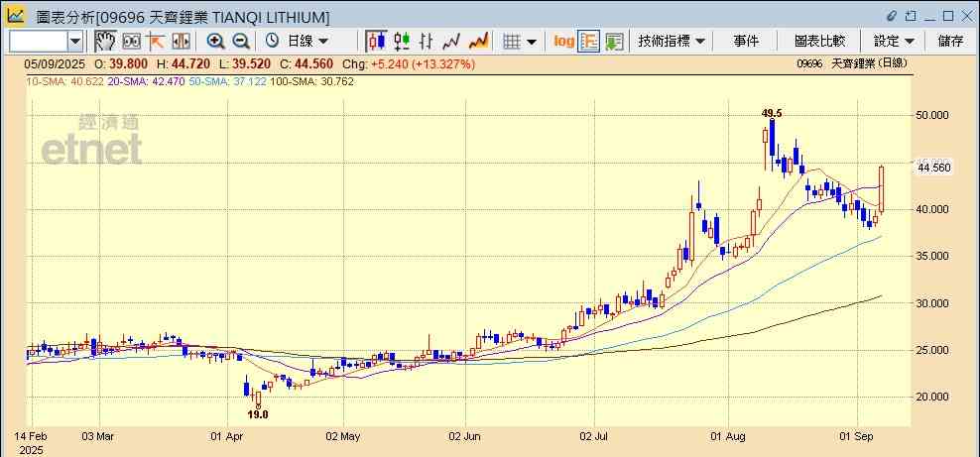Click the 49.5 high price marker
The image size is (980, 457).
(x=772, y=114)
